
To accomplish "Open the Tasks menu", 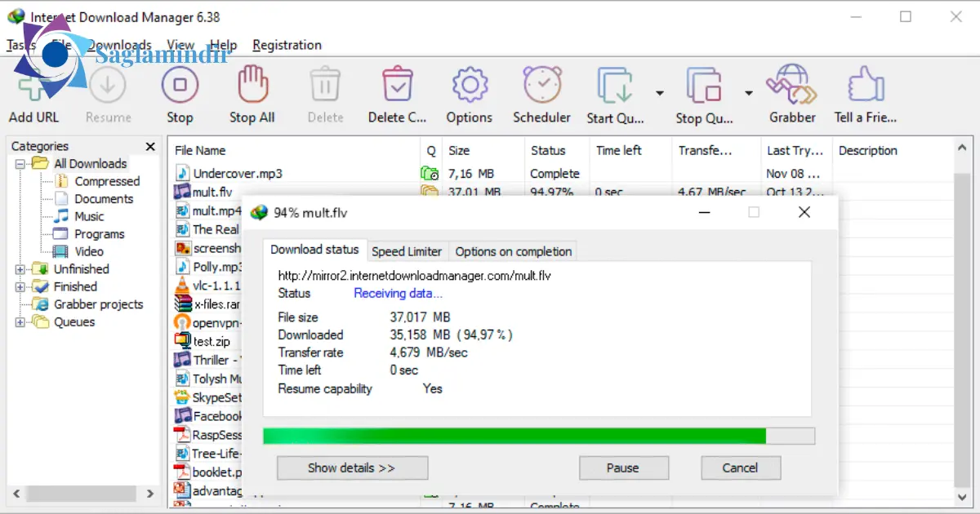I will (20, 45).
